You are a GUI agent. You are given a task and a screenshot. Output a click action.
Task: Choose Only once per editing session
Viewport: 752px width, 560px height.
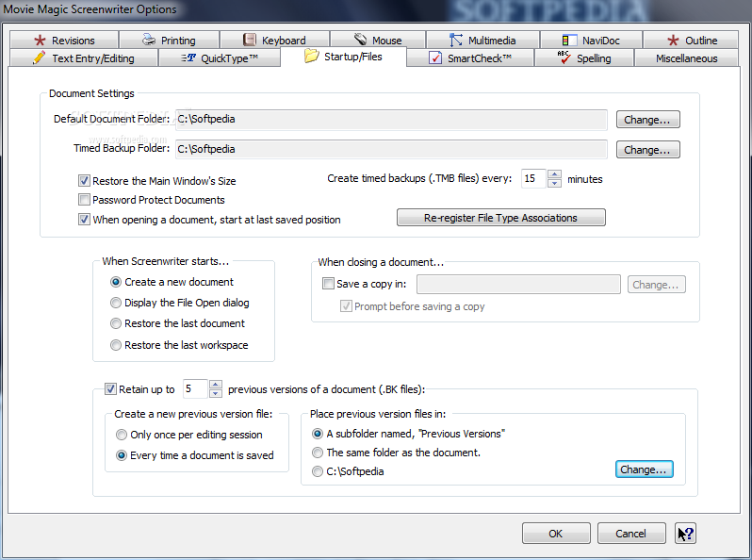click(122, 435)
